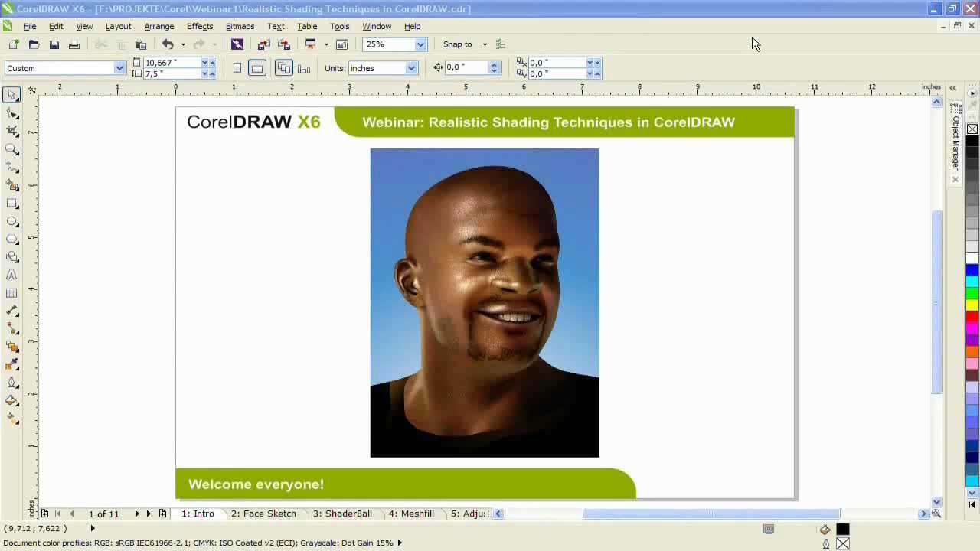Image resolution: width=980 pixels, height=551 pixels.
Task: Set page orientation to Landscape
Action: click(x=257, y=68)
